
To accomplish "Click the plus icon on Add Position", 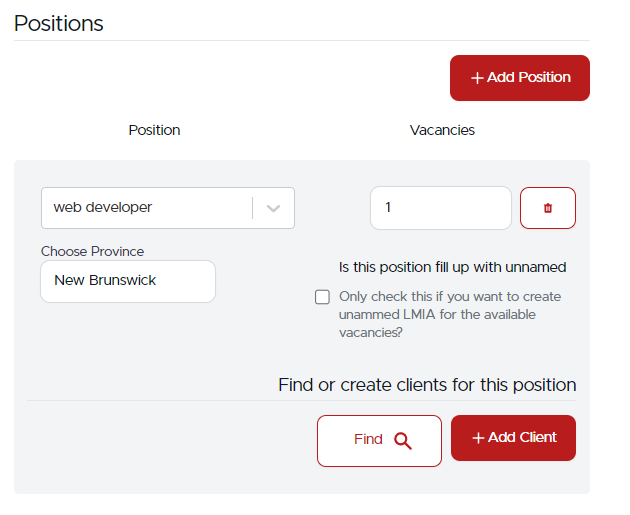I will pyautogui.click(x=477, y=78).
